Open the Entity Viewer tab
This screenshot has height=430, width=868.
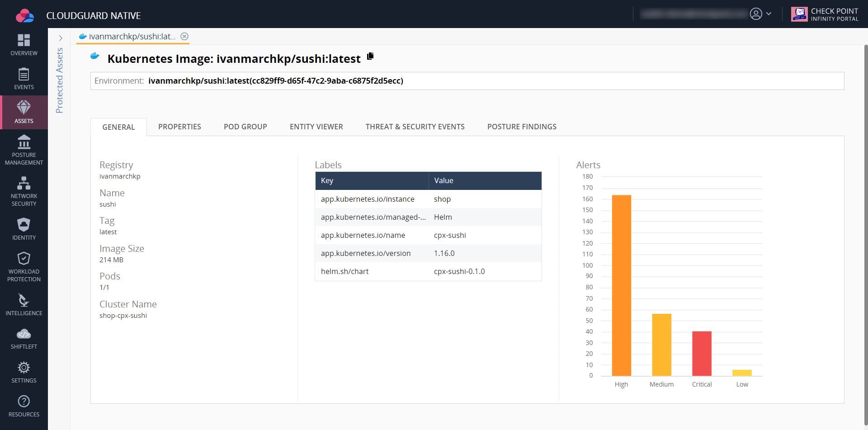(x=316, y=127)
